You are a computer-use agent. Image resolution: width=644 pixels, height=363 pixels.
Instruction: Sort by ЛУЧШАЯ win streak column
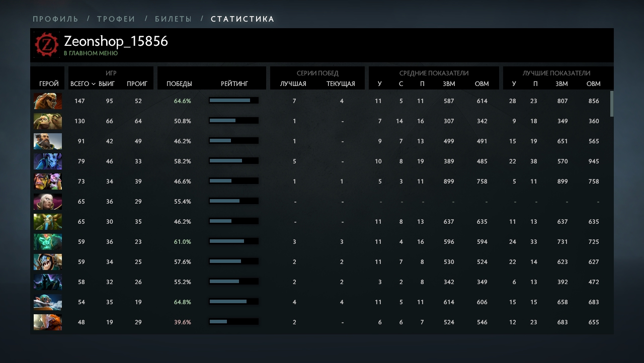point(293,84)
